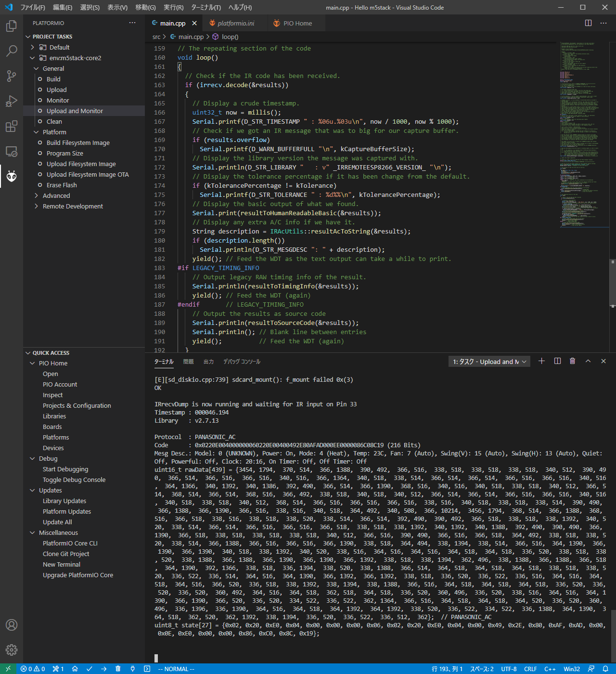
Task: Switch to デバッグ コンソール panel tab
Action: [x=242, y=362]
